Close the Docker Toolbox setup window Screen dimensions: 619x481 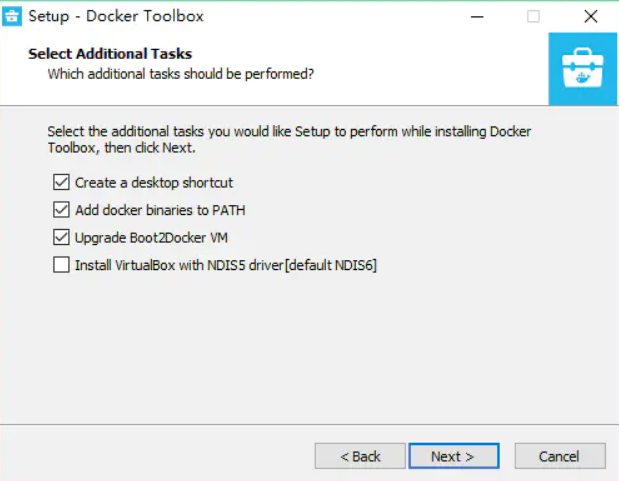(x=590, y=16)
